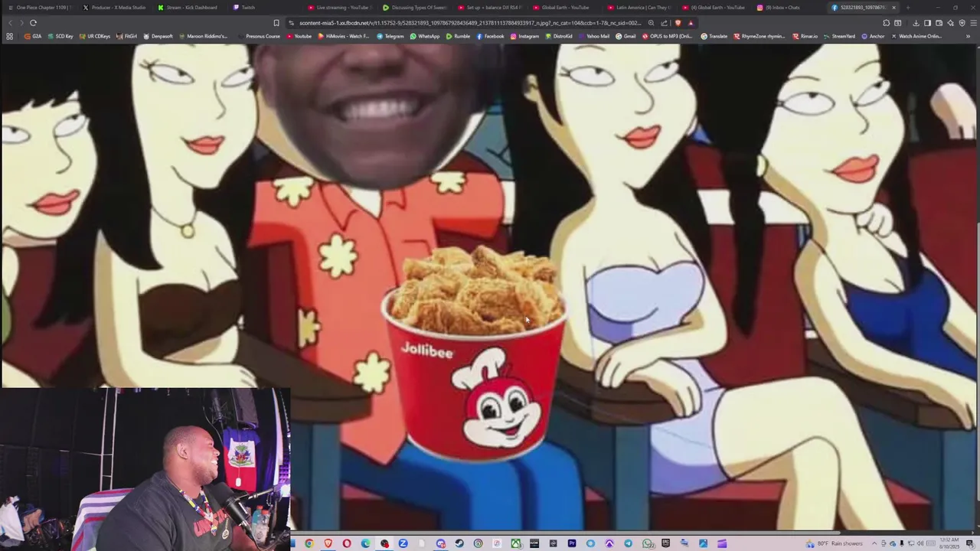The height and width of the screenshot is (551, 980).
Task: Open Google Chrome from the taskbar
Action: tap(309, 543)
